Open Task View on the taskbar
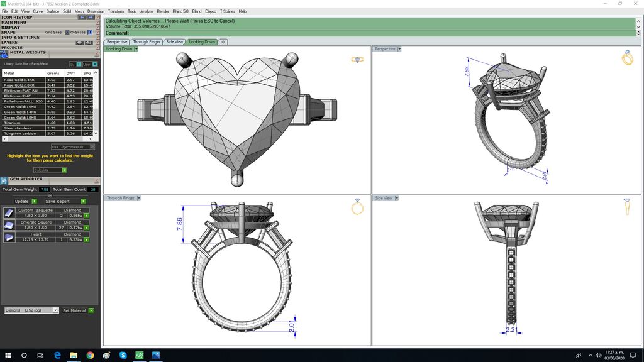This screenshot has height=362, width=644. (40, 356)
